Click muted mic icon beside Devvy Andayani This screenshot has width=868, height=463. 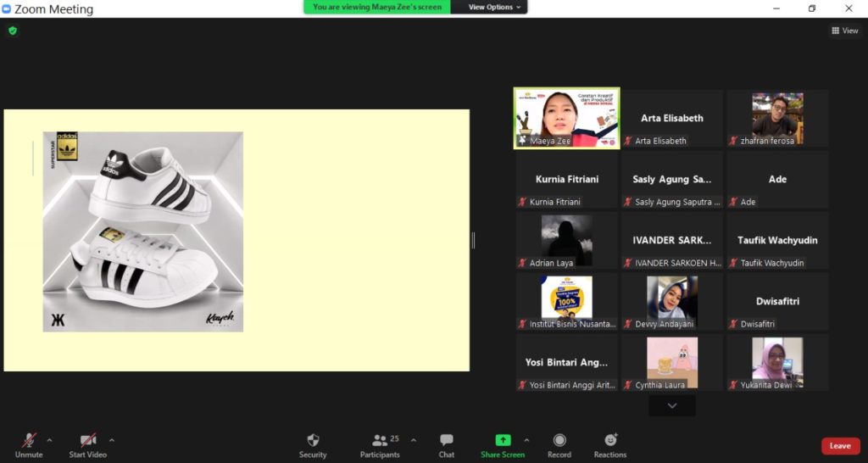click(628, 324)
